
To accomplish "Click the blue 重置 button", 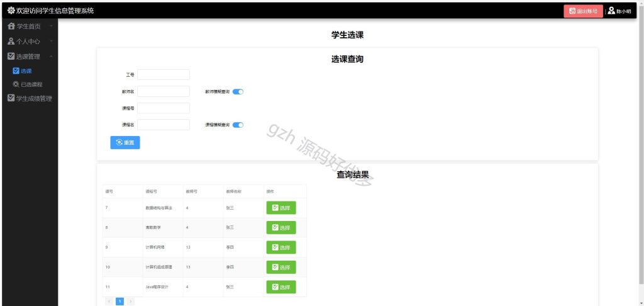I will pyautogui.click(x=125, y=142).
